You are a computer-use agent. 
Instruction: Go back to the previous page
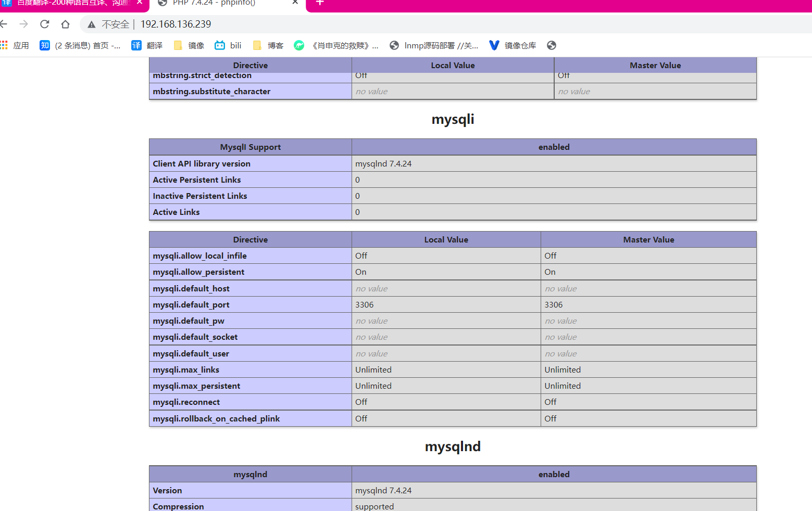pos(3,24)
